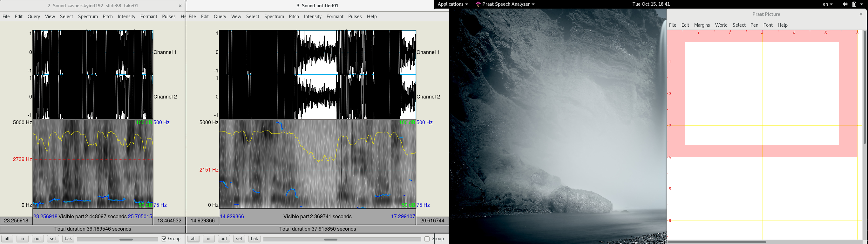Close the kasperskyind192 Sound editor window
The image size is (868, 244).
click(x=180, y=6)
